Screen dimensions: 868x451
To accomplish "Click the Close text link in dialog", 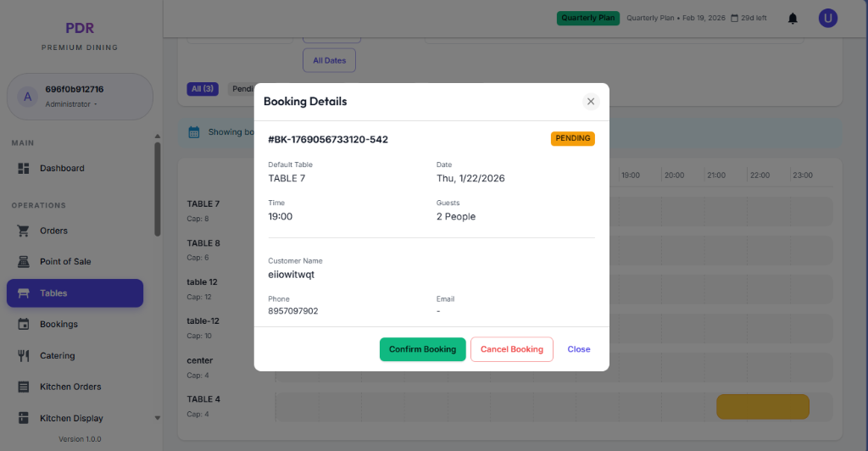I will pyautogui.click(x=579, y=349).
